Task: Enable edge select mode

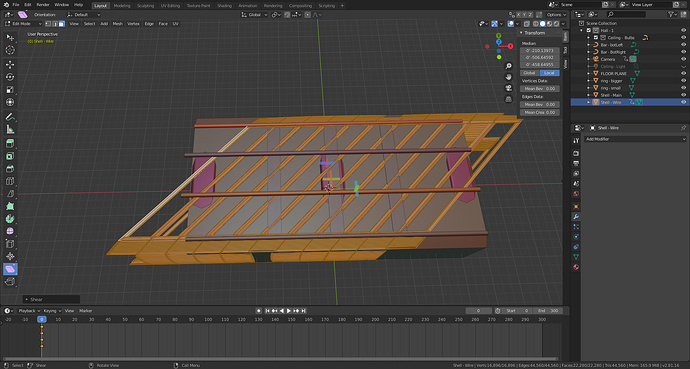Action: pos(55,24)
